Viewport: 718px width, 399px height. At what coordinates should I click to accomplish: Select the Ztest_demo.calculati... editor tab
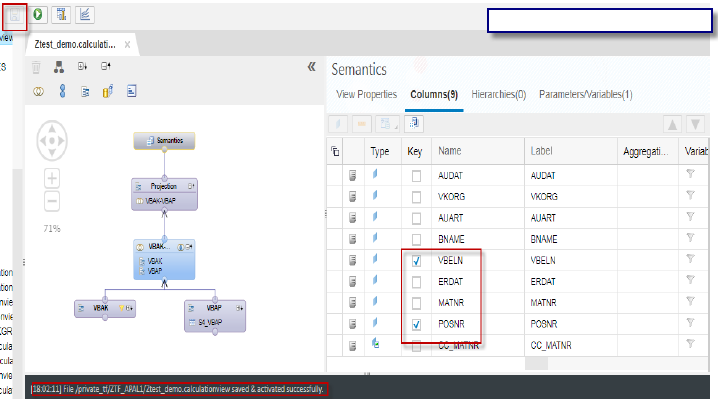[75, 44]
